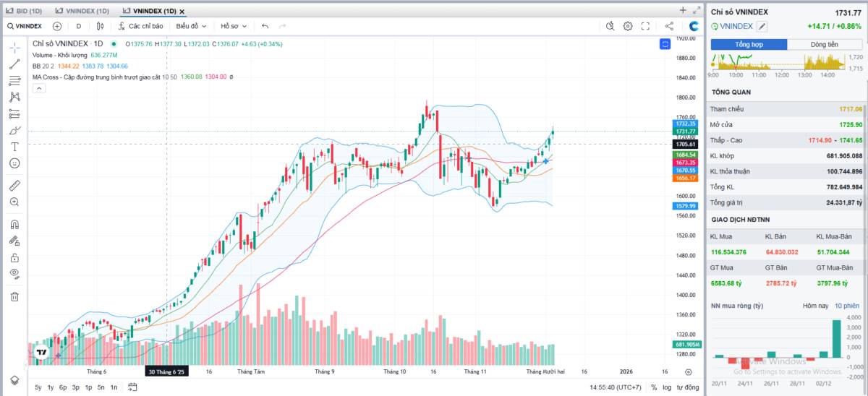Viewport: 868px width, 396px height.
Task: Expand the 'Biểu đồ' dropdown
Action: click(191, 26)
